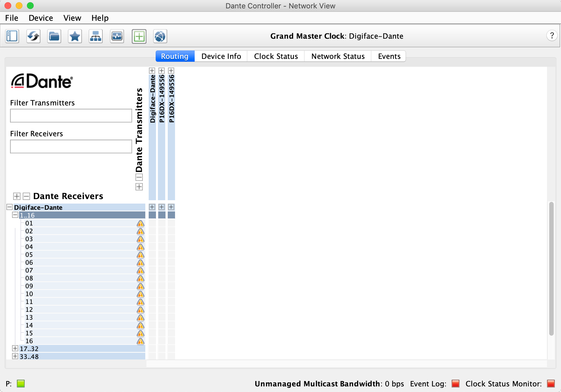Expand the 17..32 receiver channel group

click(15, 349)
